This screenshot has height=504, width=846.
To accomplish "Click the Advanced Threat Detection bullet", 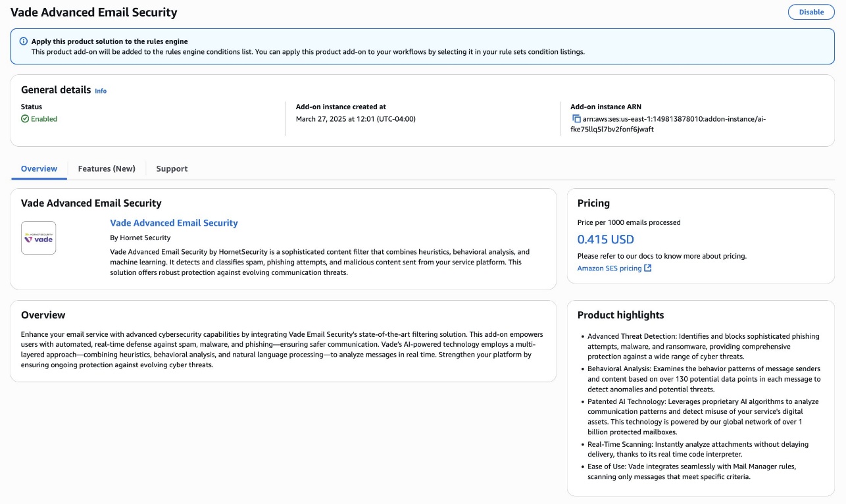I will (703, 346).
